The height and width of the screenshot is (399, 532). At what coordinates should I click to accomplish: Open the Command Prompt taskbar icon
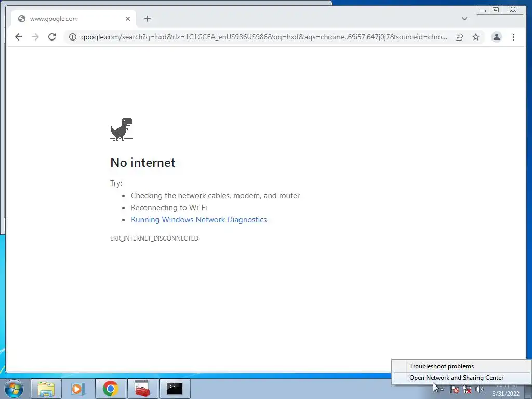coord(175,389)
